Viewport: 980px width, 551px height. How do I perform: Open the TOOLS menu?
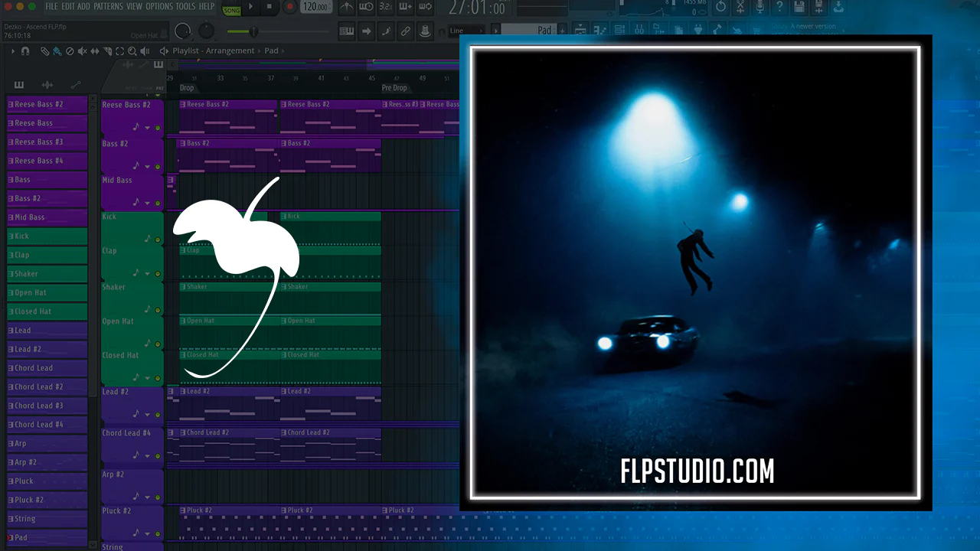(x=186, y=6)
